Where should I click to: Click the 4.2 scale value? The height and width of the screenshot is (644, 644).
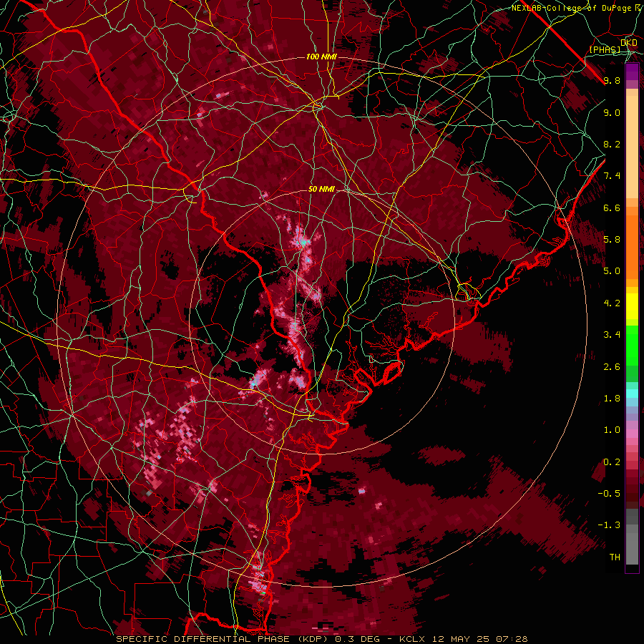(612, 303)
